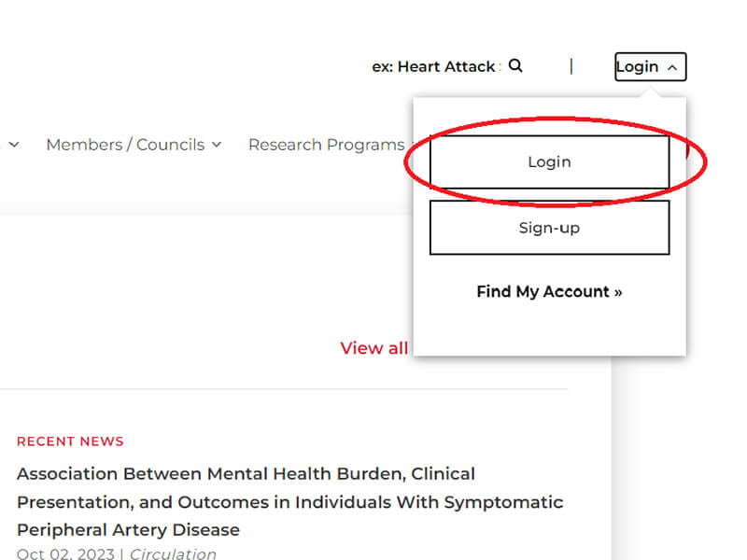The width and height of the screenshot is (747, 560).
Task: Click inside the Heart Attack search field
Action: (432, 66)
